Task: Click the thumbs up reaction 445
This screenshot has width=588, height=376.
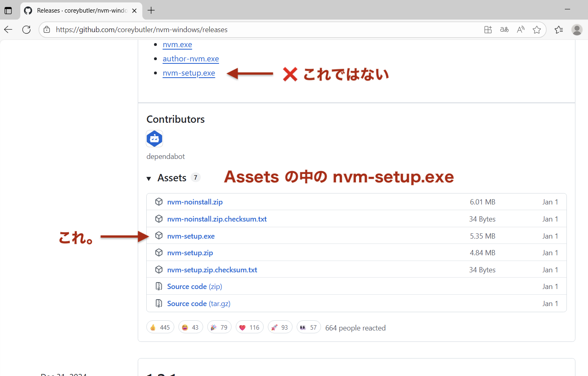Action: [160, 327]
